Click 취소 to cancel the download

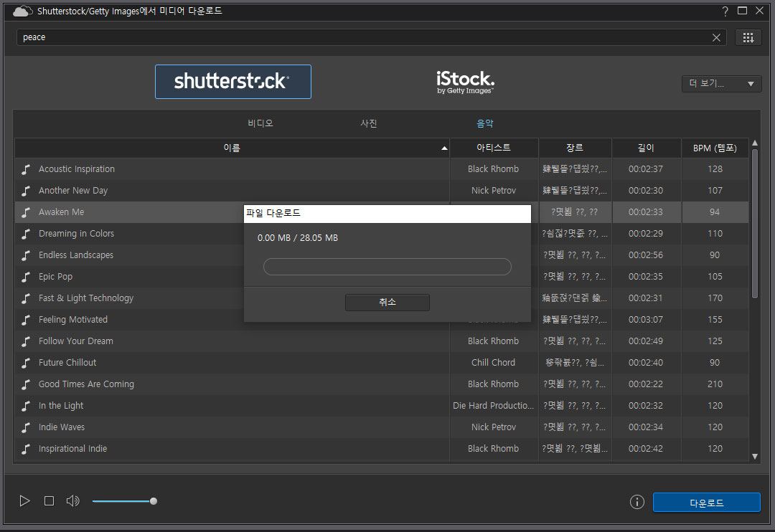pyautogui.click(x=387, y=302)
